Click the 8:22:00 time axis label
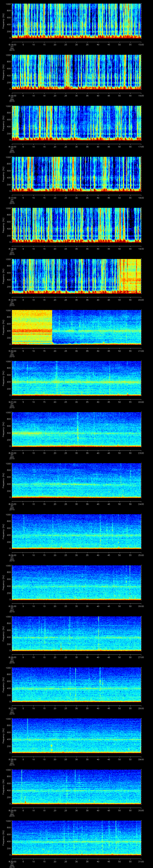This screenshot has height=868, width=153. 12,453
